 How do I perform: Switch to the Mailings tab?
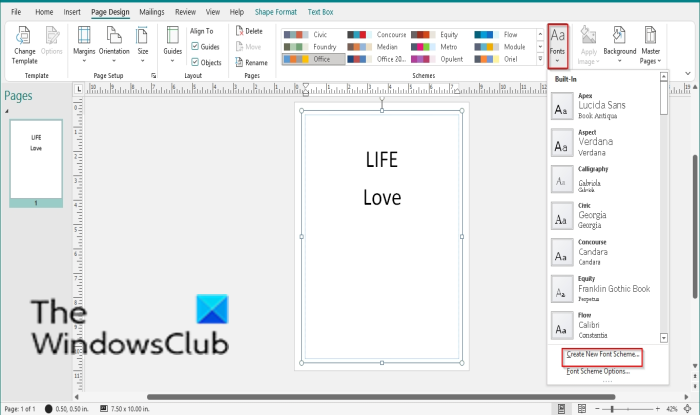pos(152,12)
